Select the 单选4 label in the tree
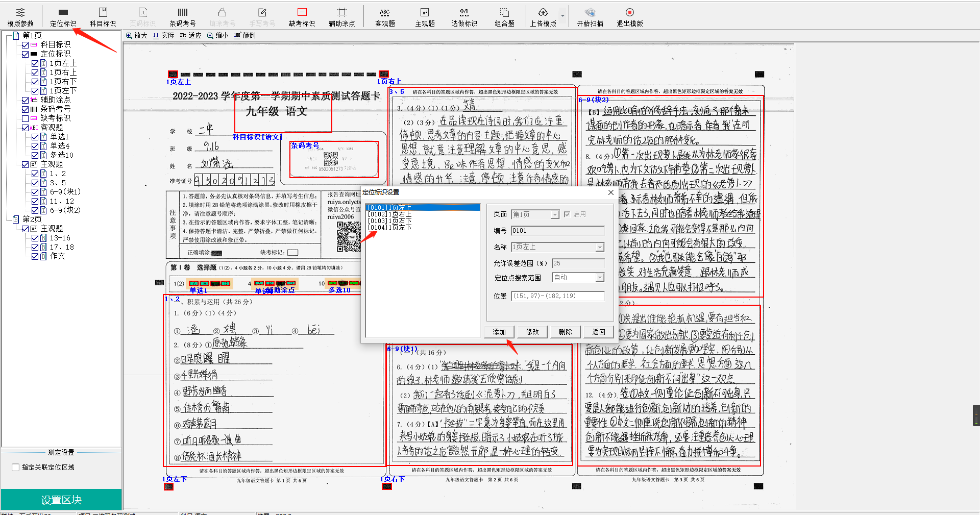Viewport: 980px width, 515px height. [60, 146]
